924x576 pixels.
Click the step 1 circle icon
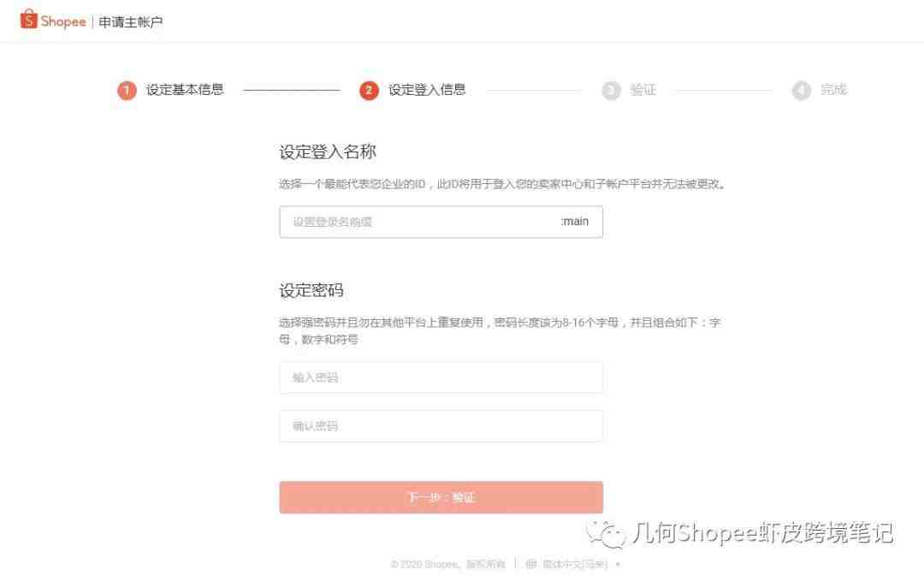click(127, 90)
